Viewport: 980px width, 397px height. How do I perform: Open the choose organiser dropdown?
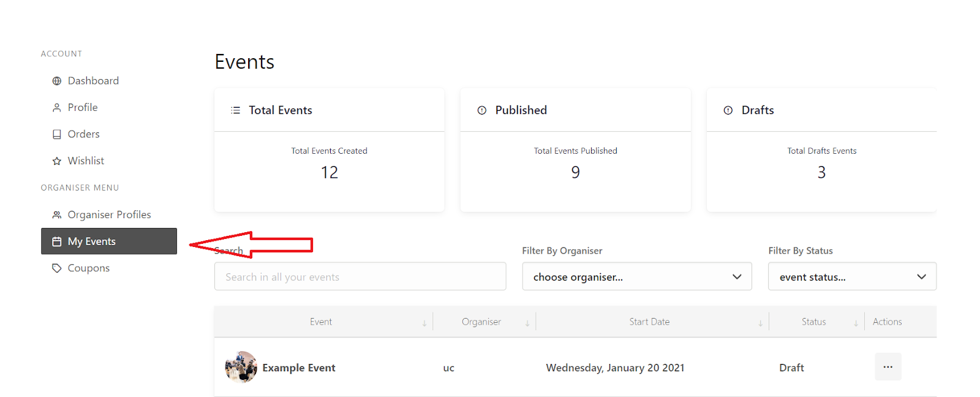coord(636,276)
